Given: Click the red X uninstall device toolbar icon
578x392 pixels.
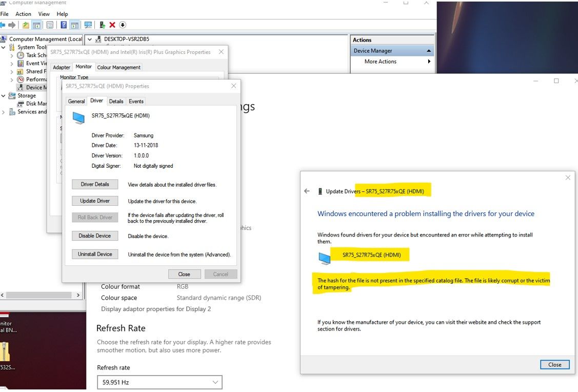Looking at the screenshot, I should point(112,25).
